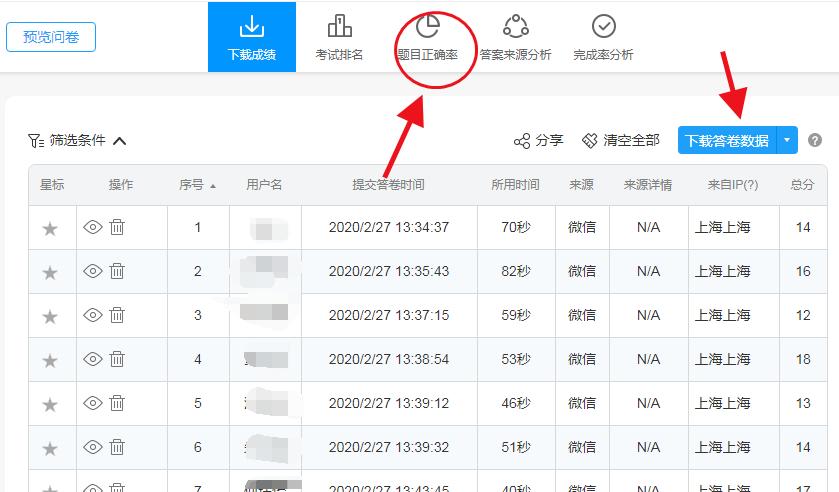The image size is (839, 492).
Task: Delete row 3 with trash icon
Action: (x=117, y=315)
